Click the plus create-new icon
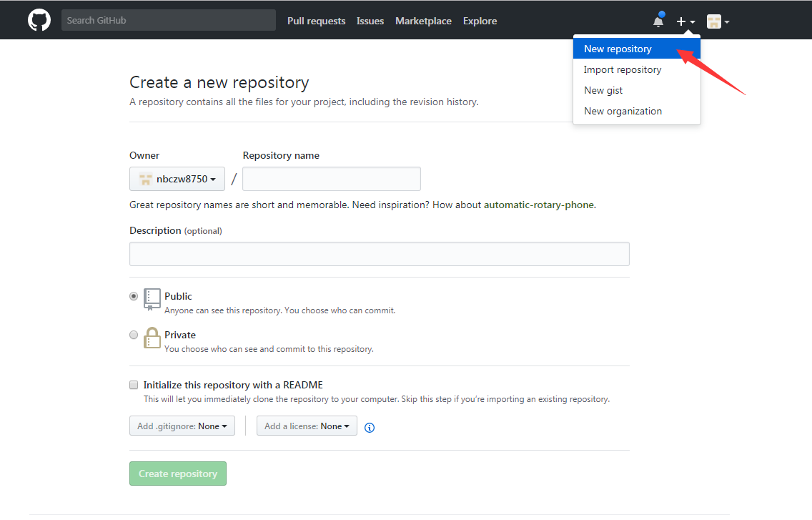 click(685, 21)
